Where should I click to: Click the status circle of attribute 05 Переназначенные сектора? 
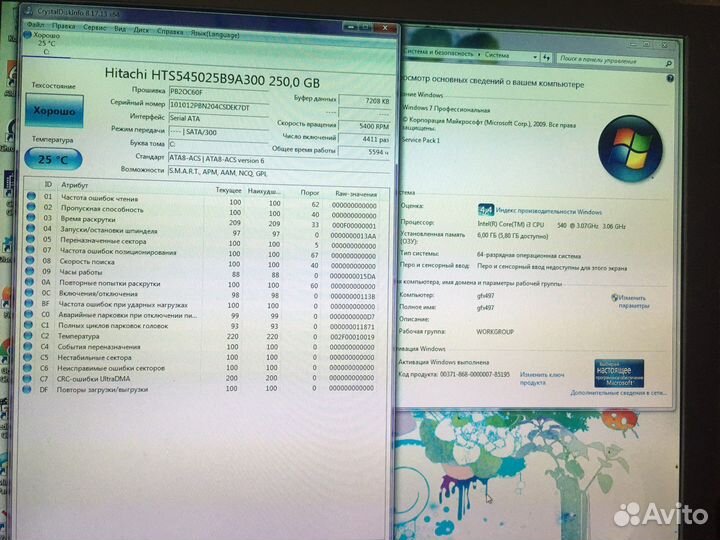(x=30, y=239)
